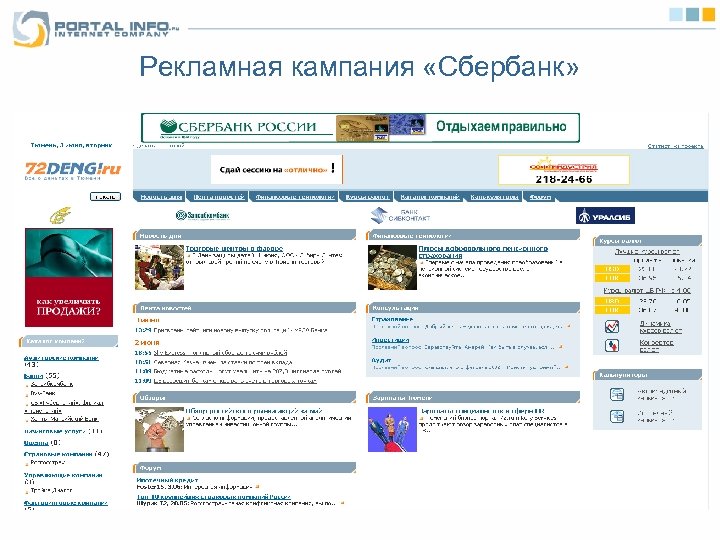Screen dimensions: 720x540
Task: Open the 'Топ 10' forum thread link
Action: [214, 497]
